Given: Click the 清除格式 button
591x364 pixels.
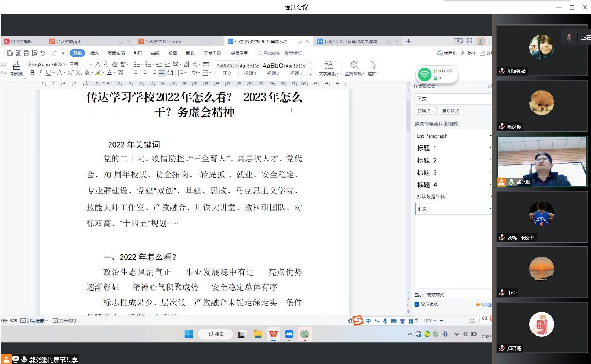Looking at the screenshot, I should (x=450, y=111).
